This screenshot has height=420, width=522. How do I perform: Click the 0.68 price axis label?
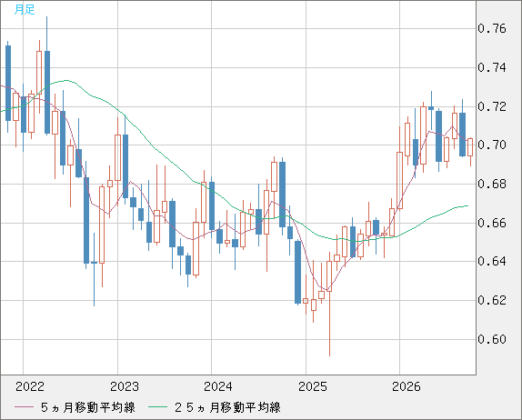click(x=492, y=184)
